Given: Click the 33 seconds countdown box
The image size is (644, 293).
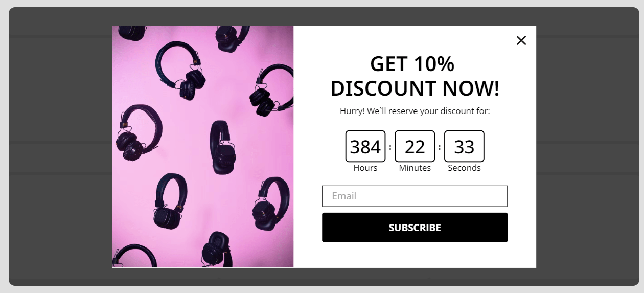Looking at the screenshot, I should click(x=464, y=146).
